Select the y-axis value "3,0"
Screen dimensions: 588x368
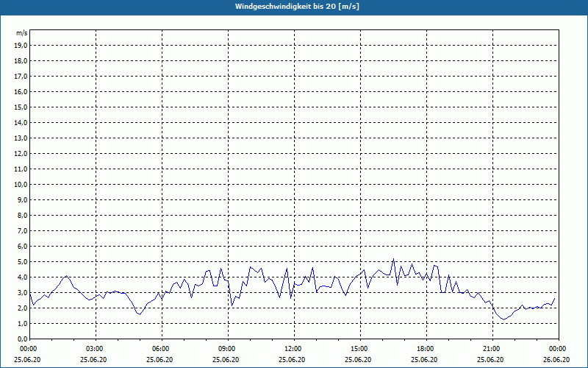(x=22, y=292)
